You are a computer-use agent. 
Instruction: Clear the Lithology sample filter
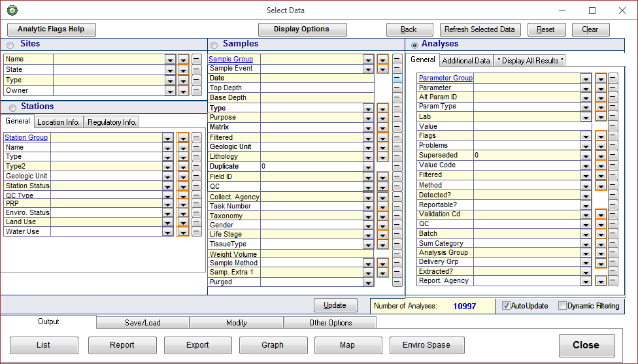[397, 157]
